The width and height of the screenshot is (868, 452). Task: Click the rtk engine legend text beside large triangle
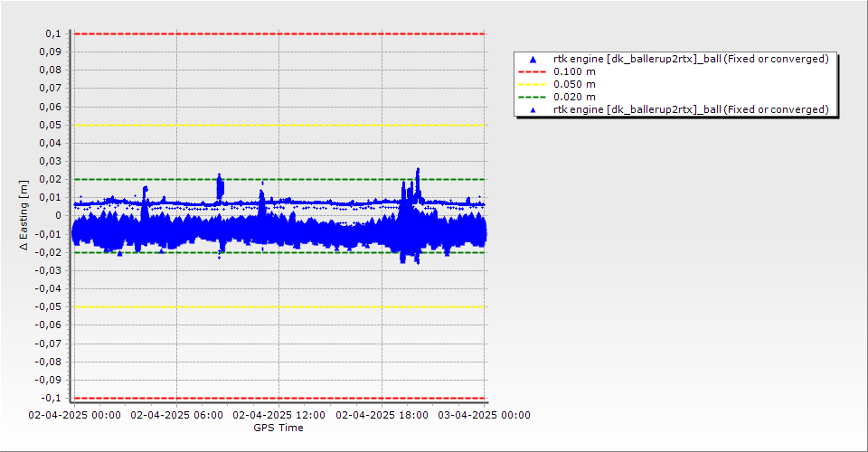(691, 59)
